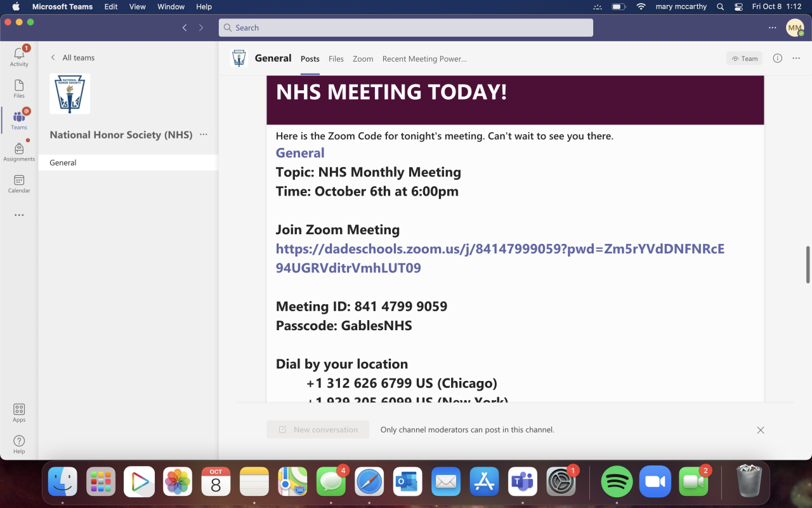Open the View menu
Viewport: 812px width, 508px height.
pos(138,7)
